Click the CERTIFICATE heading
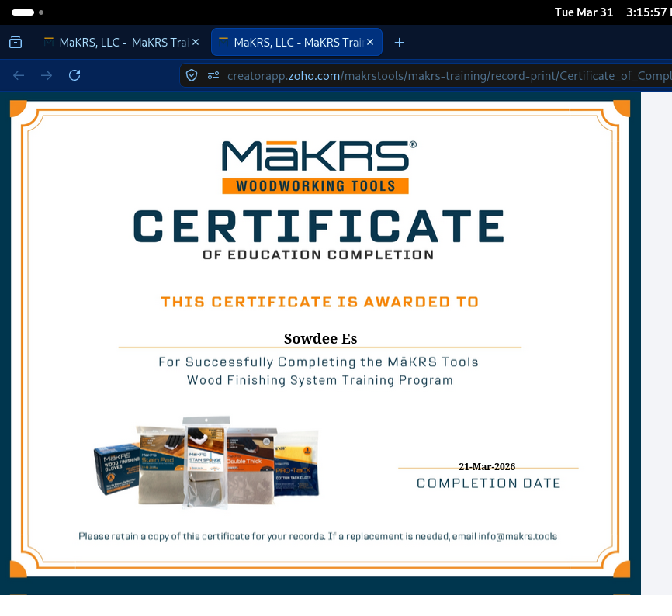Screen dimensions: 672x616 click(x=319, y=227)
